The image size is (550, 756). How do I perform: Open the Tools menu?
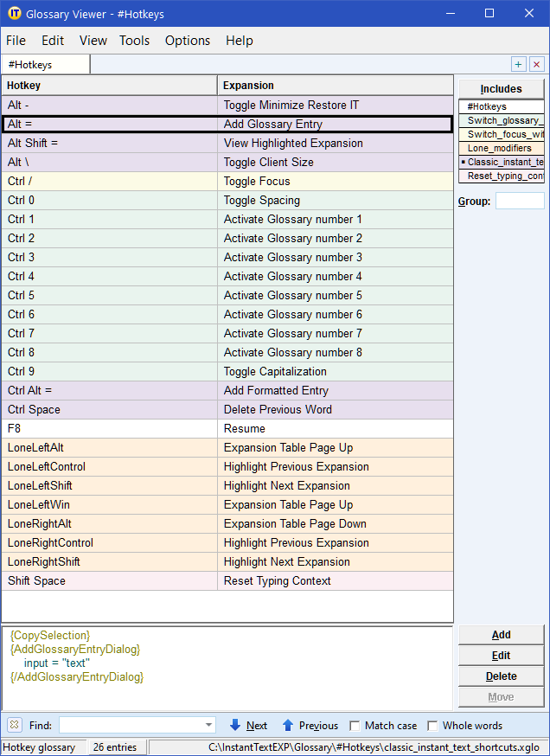point(134,41)
